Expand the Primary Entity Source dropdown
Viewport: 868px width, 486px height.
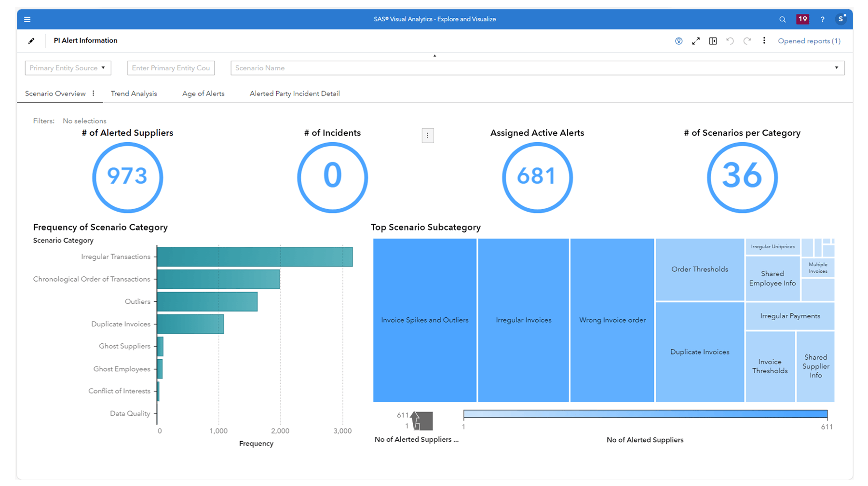pyautogui.click(x=68, y=68)
